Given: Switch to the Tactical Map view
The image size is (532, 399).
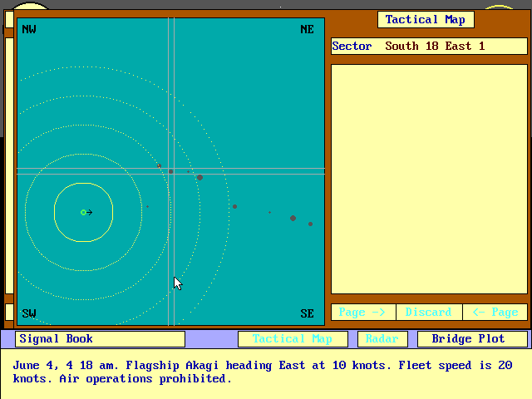Looking at the screenshot, I should 293,339.
